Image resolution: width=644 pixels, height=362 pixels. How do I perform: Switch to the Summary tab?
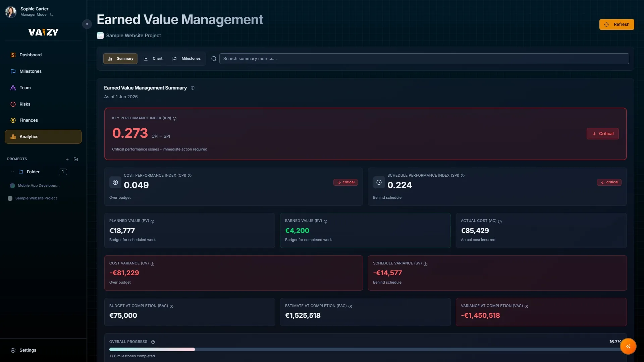120,59
